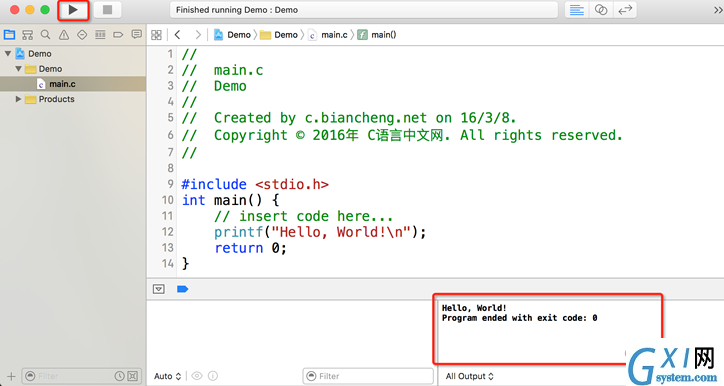This screenshot has height=386, width=724.
Task: Click line number 12 gutter
Action: 167,232
